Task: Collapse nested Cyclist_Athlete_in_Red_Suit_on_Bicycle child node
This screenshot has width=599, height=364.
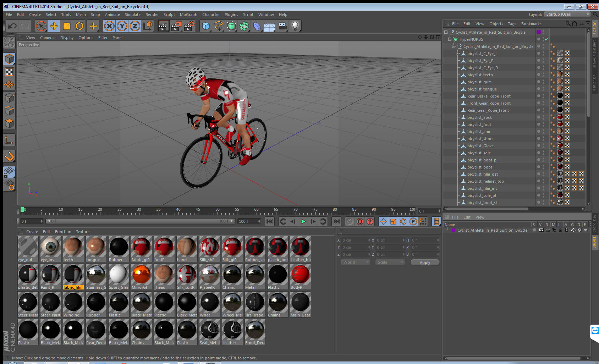Action: pos(454,46)
